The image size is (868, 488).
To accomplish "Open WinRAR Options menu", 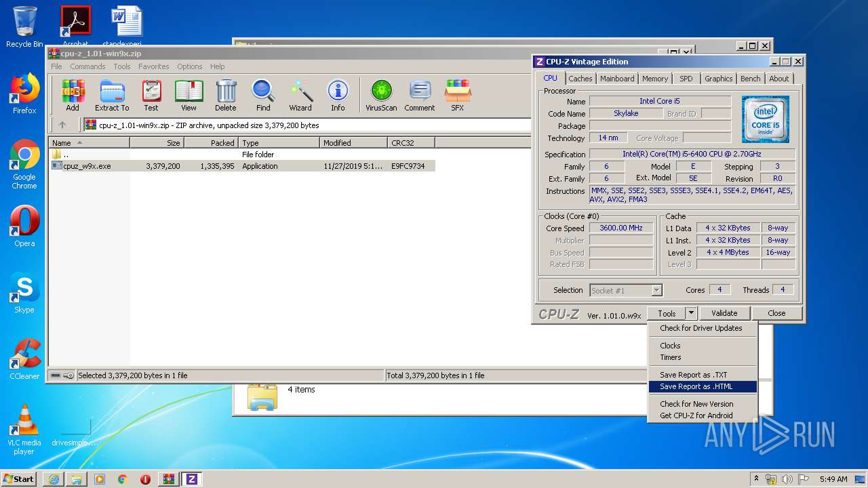I will click(x=190, y=66).
